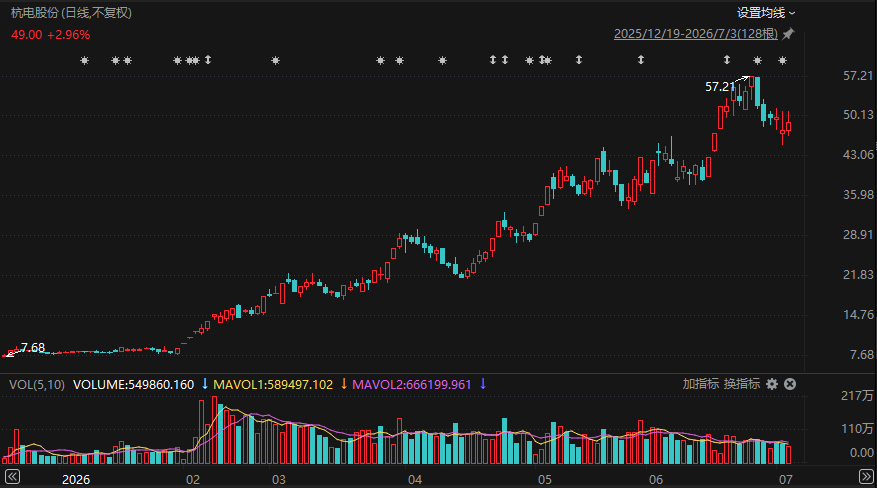Screen dimensions: 877x488
Task: Click the 07 month label on time axis
Action: coord(786,480)
